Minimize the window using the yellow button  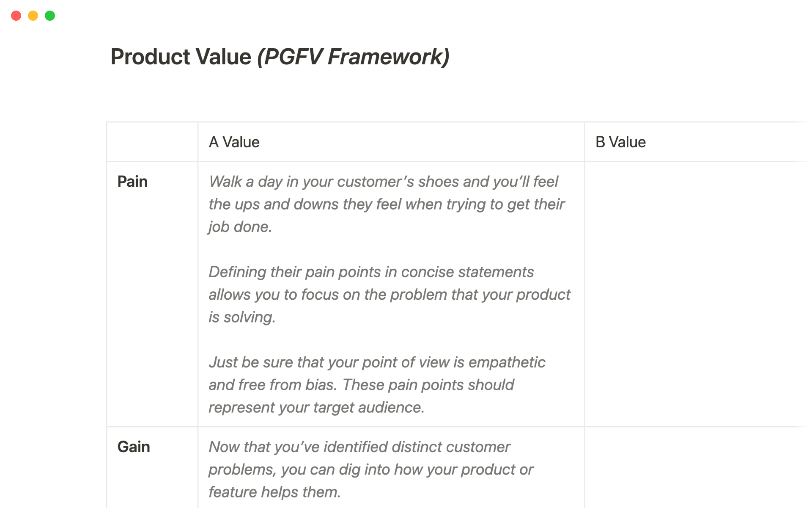(x=33, y=16)
